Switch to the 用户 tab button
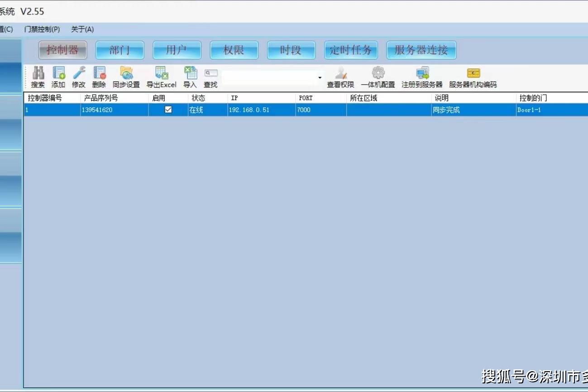This screenshot has height=392, width=588. pyautogui.click(x=177, y=50)
